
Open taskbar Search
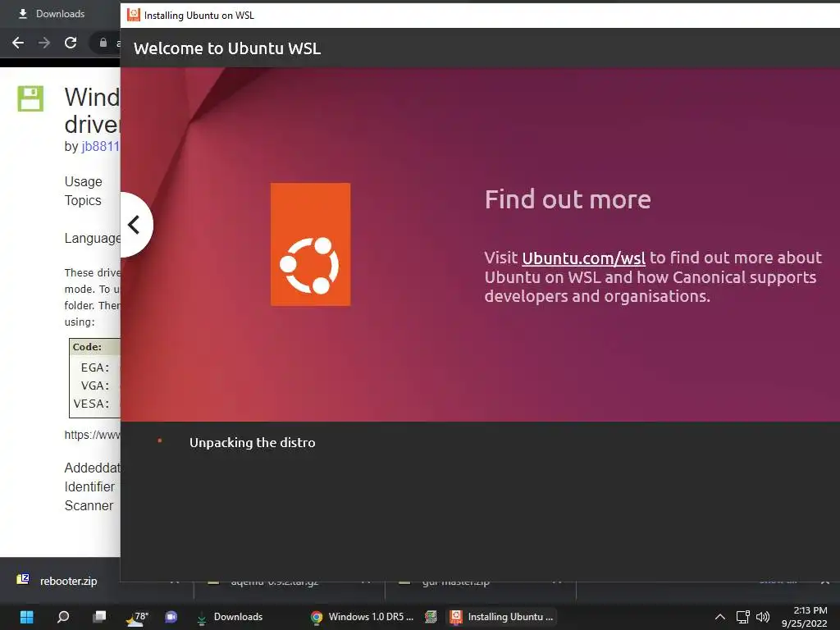(63, 617)
